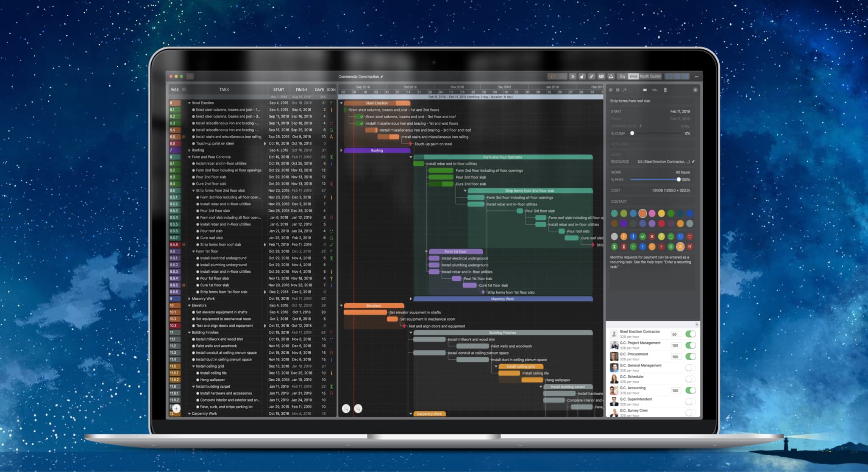Select the Pour roof slab task row
The height and width of the screenshot is (472, 868).
click(x=211, y=231)
